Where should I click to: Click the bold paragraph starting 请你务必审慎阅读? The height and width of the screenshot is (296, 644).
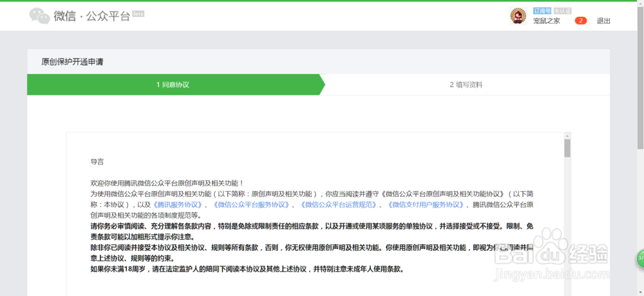click(x=312, y=232)
